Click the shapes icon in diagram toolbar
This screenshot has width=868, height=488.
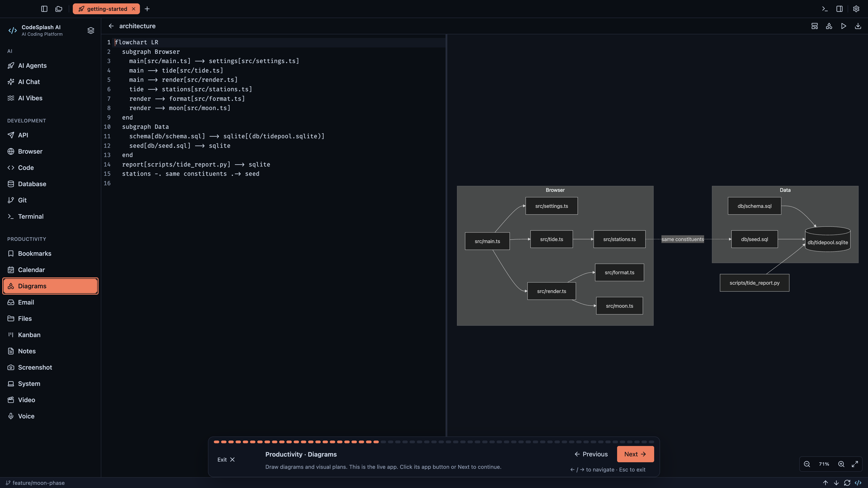[829, 26]
